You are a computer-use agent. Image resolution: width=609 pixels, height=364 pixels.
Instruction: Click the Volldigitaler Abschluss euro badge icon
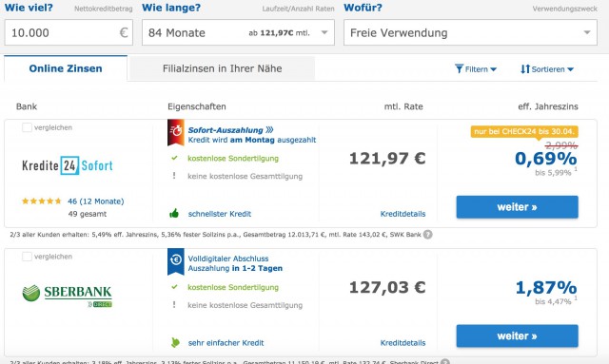click(175, 261)
